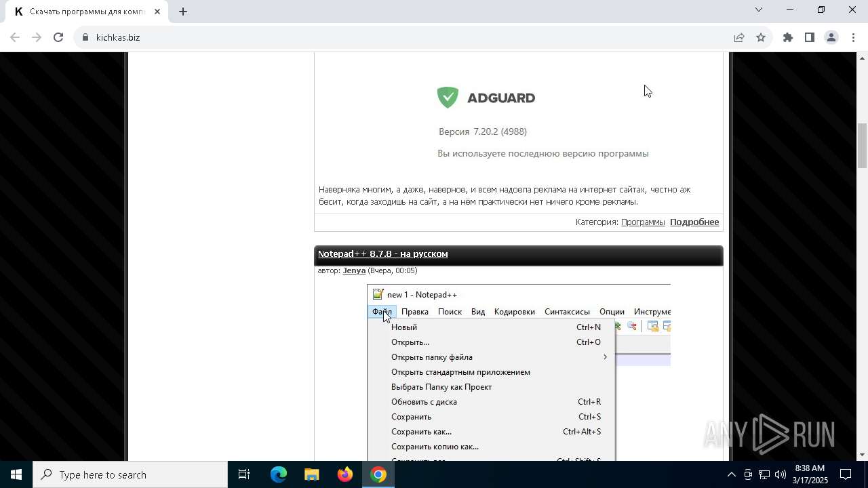Launch Firefox from taskbar
This screenshot has width=868, height=488.
coord(345,474)
